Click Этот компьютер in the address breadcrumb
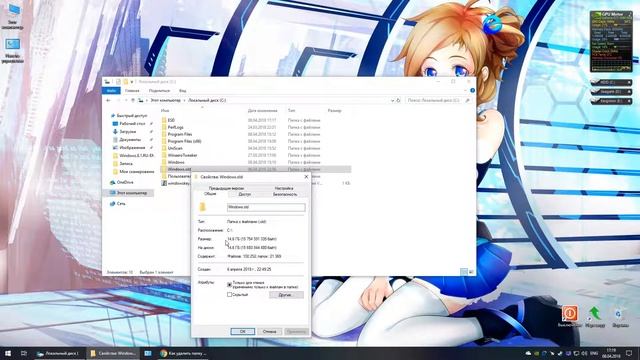 [165, 100]
